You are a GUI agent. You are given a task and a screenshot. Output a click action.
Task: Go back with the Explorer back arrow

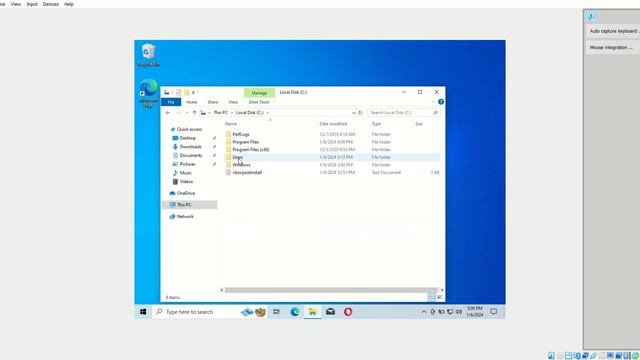click(x=168, y=113)
